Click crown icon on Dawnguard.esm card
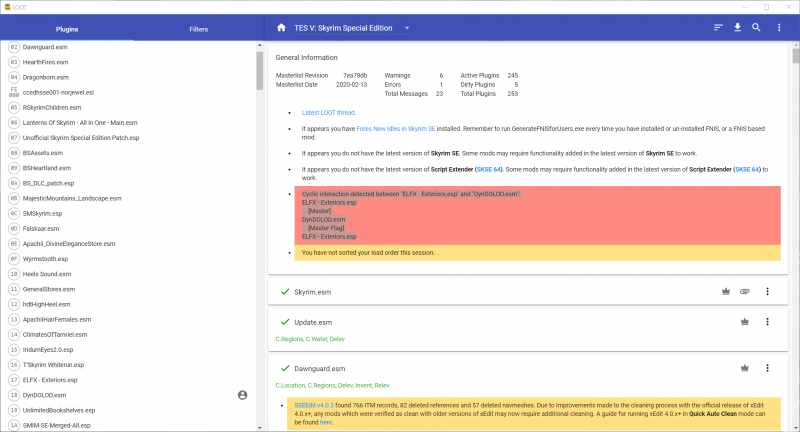 745,368
